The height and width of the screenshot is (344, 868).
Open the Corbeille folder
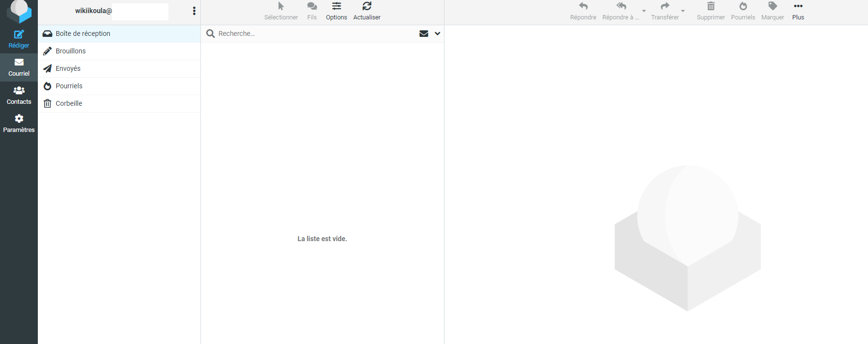pyautogui.click(x=119, y=103)
